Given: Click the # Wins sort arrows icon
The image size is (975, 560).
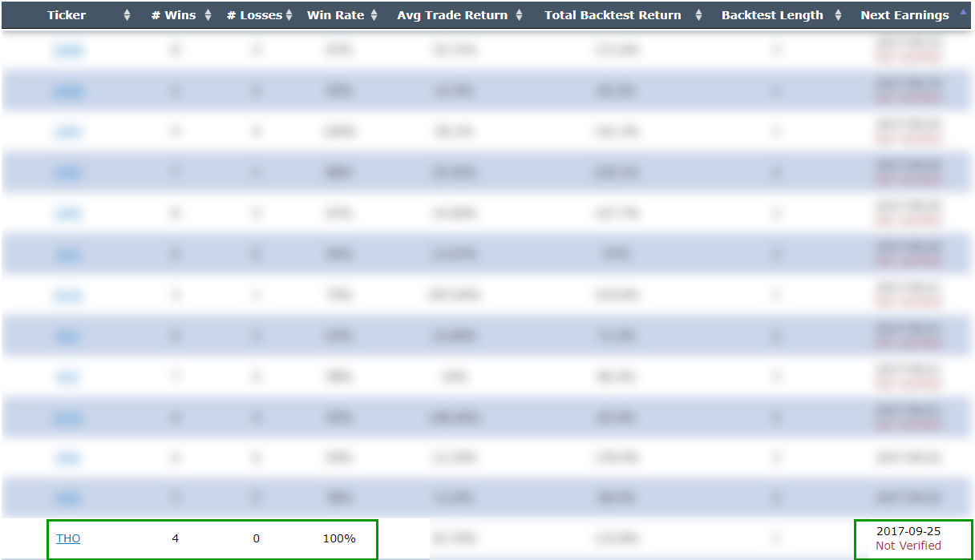Looking at the screenshot, I should coord(208,15).
